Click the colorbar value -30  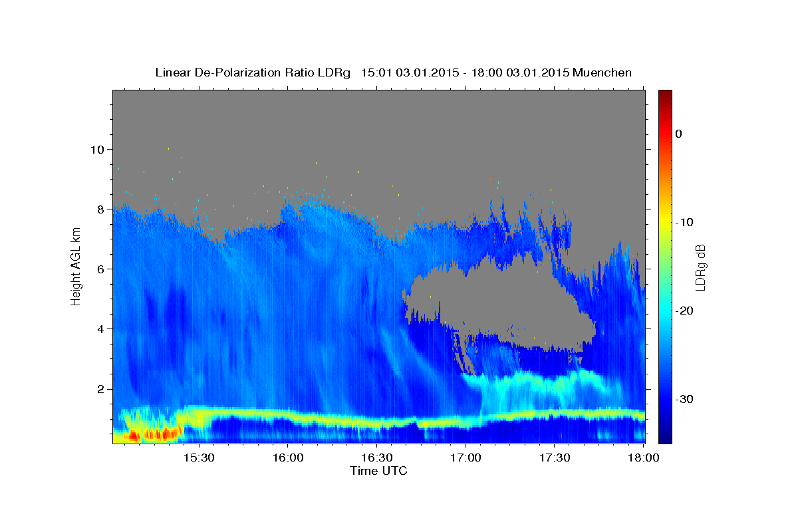[x=684, y=399]
